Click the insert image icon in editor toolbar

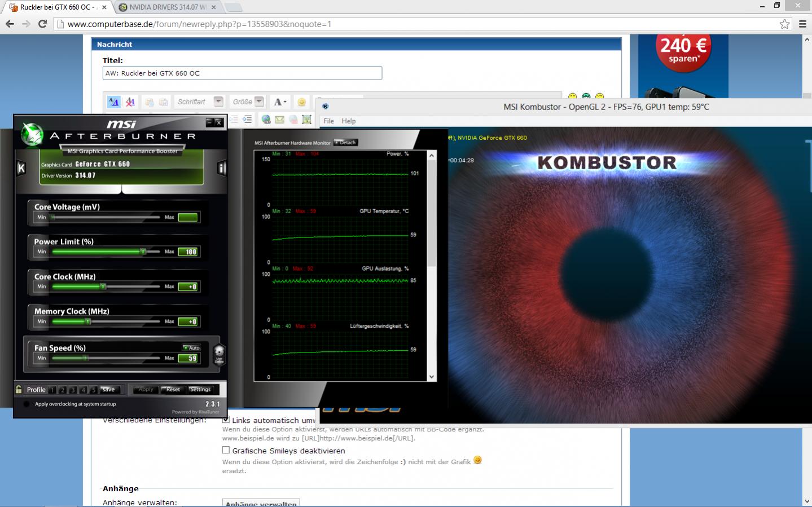coord(306,120)
